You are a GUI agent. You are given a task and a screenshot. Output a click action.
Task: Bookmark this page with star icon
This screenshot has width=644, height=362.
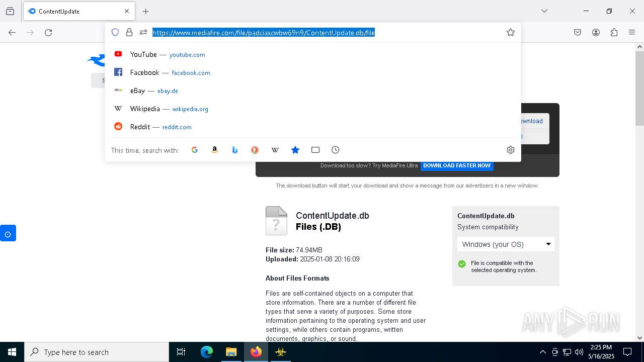511,32
